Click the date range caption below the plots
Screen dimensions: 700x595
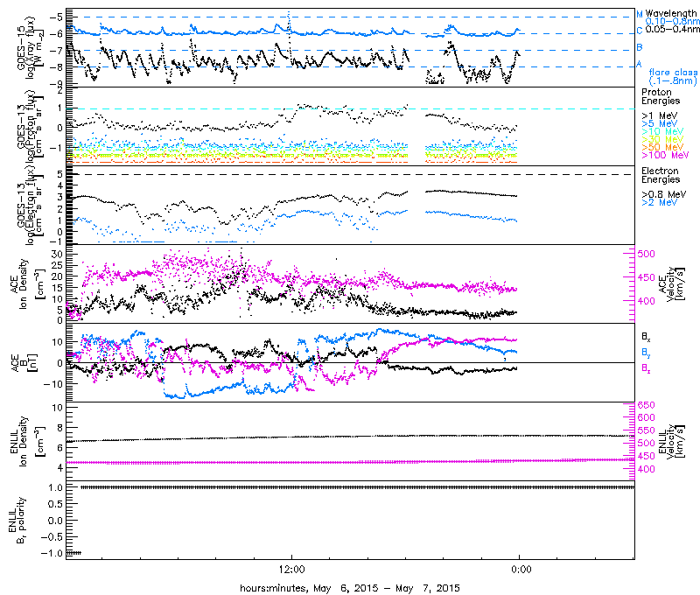point(349,588)
